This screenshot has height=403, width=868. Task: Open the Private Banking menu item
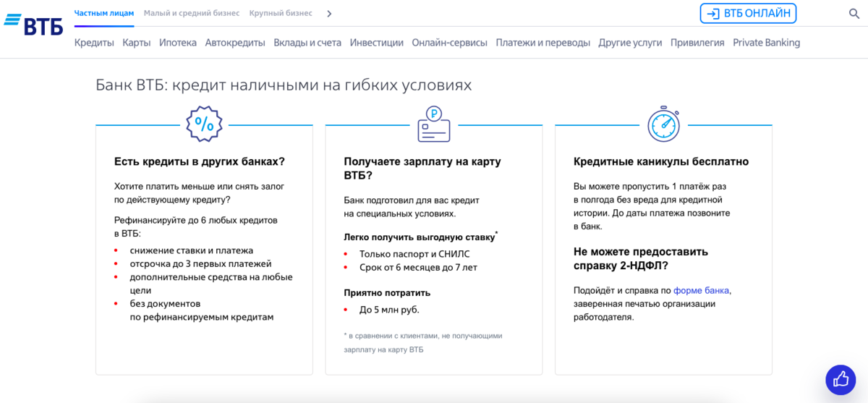click(767, 43)
